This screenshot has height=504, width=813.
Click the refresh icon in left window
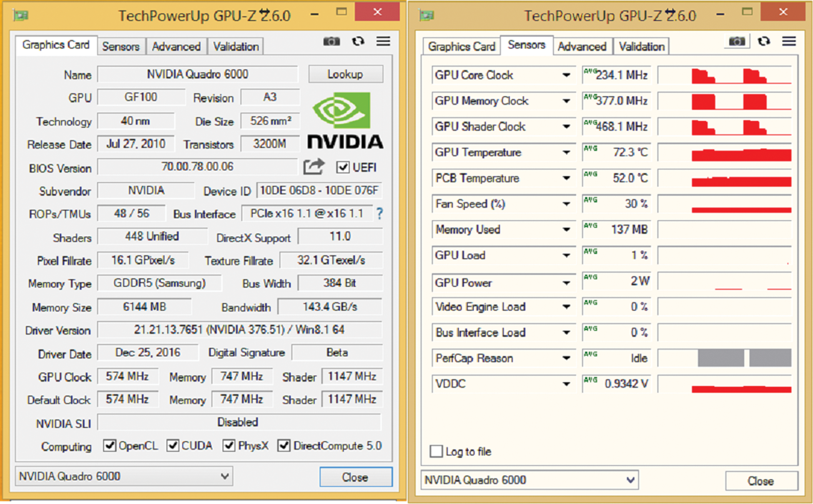tap(358, 42)
